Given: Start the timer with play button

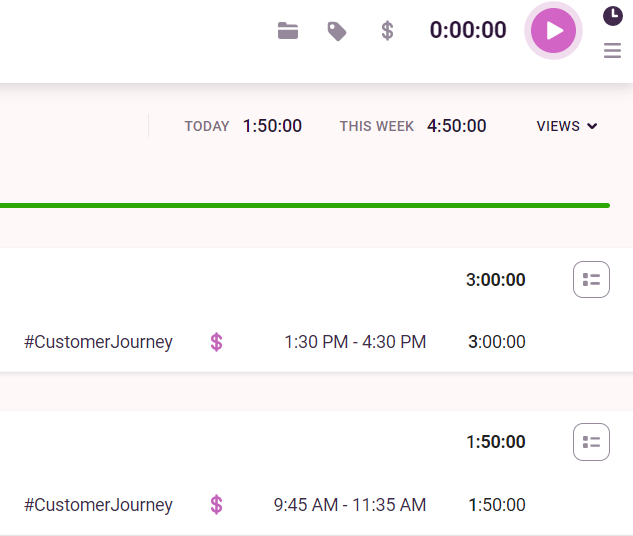Looking at the screenshot, I should click(553, 31).
